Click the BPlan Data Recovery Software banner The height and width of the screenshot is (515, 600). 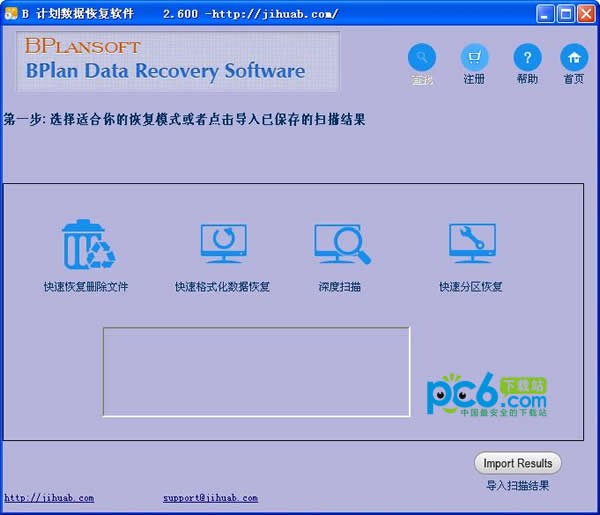click(178, 62)
